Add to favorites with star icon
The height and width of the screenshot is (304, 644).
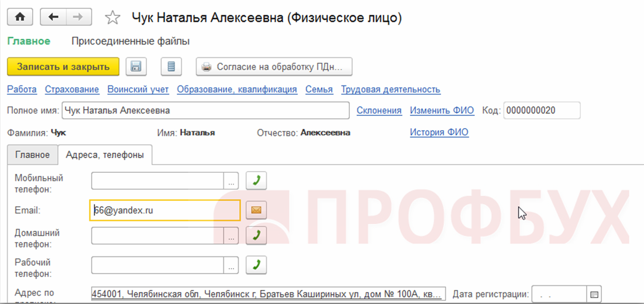point(112,18)
